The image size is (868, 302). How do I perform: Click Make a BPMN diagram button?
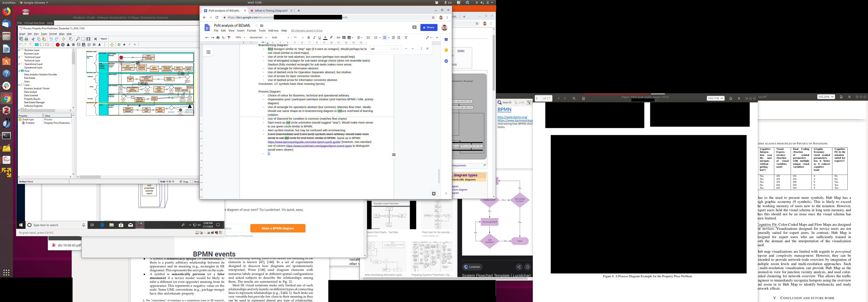pos(278,228)
